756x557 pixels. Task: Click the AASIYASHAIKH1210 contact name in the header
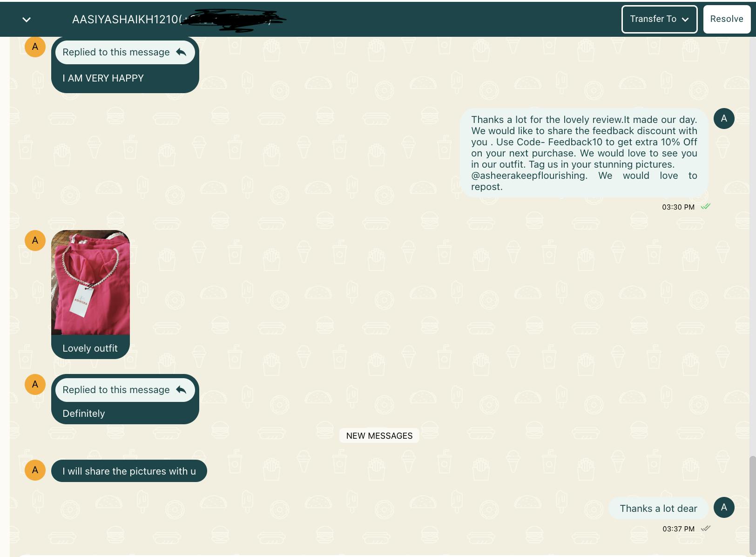(x=125, y=20)
